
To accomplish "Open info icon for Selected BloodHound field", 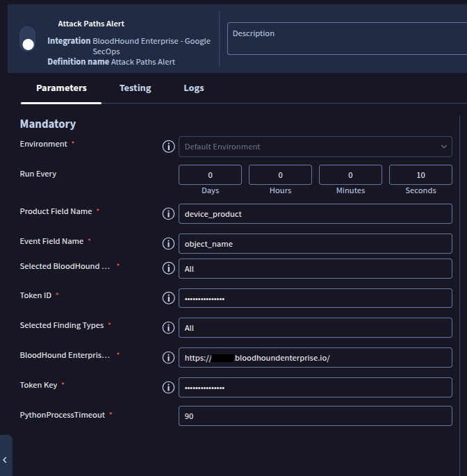I will (x=168, y=268).
